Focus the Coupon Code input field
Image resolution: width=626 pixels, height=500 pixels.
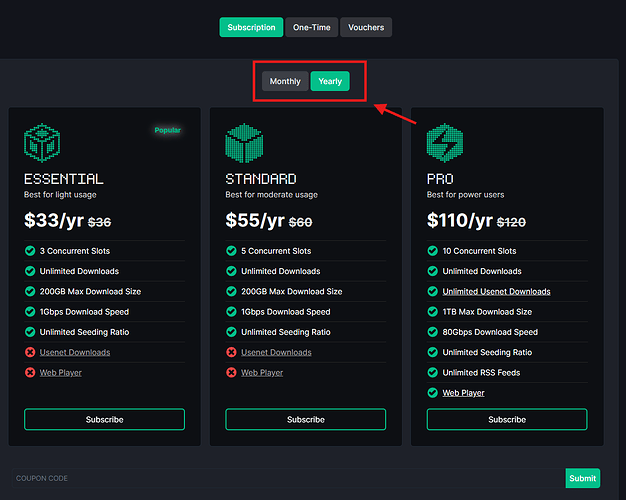click(x=288, y=478)
